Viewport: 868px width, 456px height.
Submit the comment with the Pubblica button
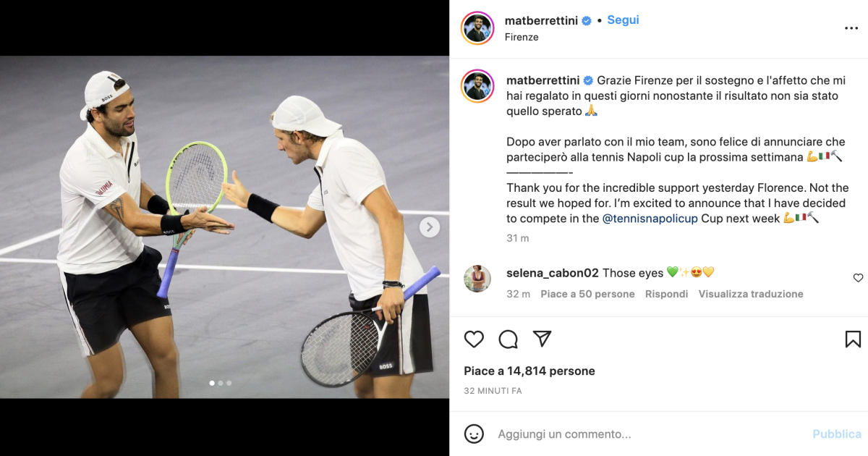pyautogui.click(x=837, y=434)
